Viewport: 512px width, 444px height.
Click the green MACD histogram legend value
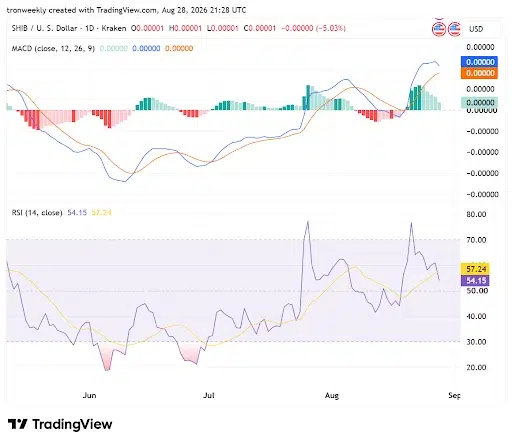114,49
